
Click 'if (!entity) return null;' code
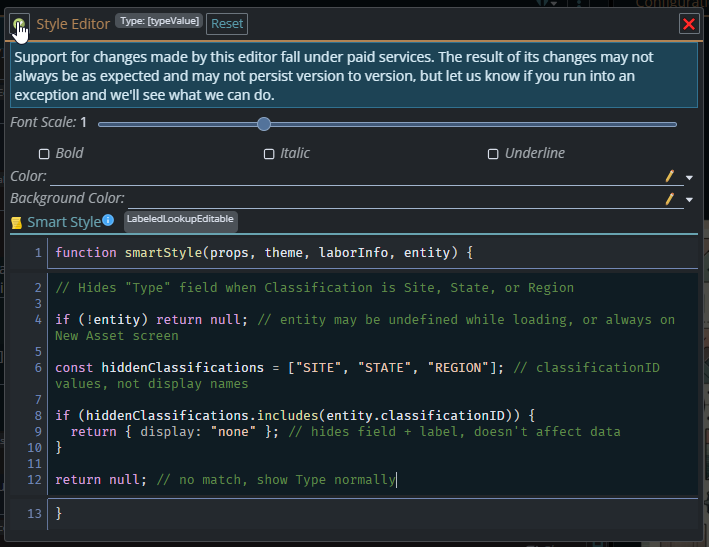pos(151,320)
